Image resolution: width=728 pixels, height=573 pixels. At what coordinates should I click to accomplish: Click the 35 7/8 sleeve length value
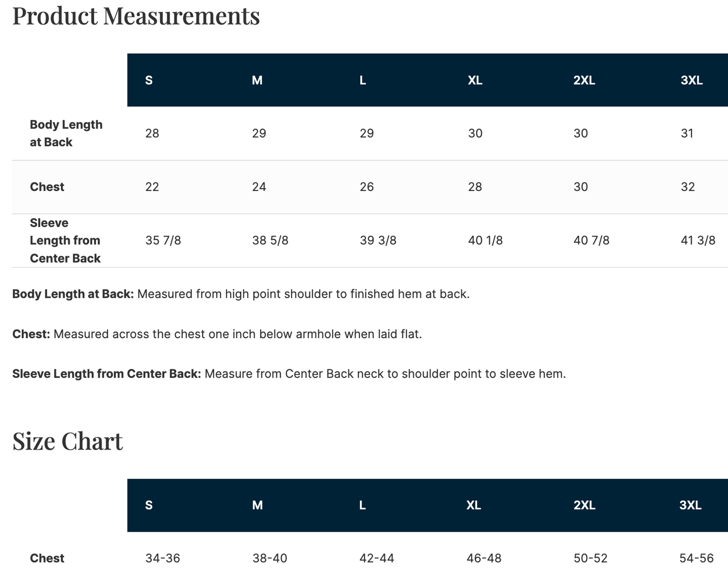coord(163,240)
